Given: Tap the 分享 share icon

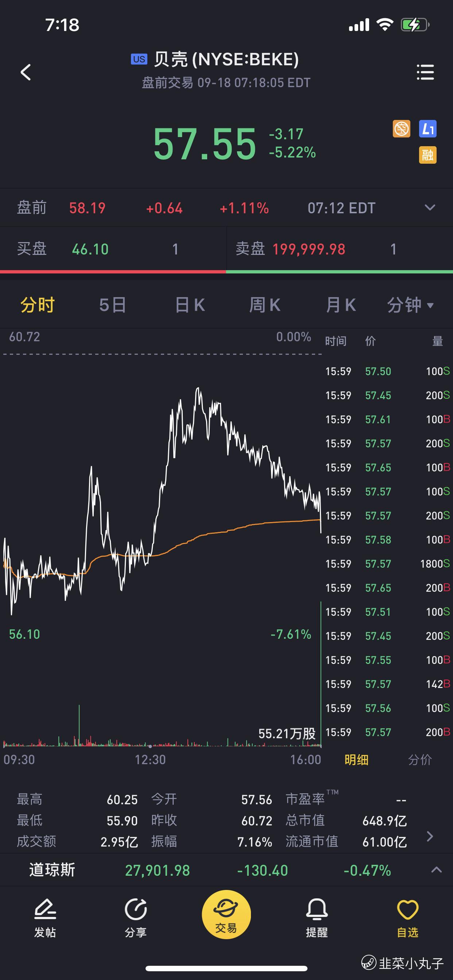Looking at the screenshot, I should [x=136, y=918].
